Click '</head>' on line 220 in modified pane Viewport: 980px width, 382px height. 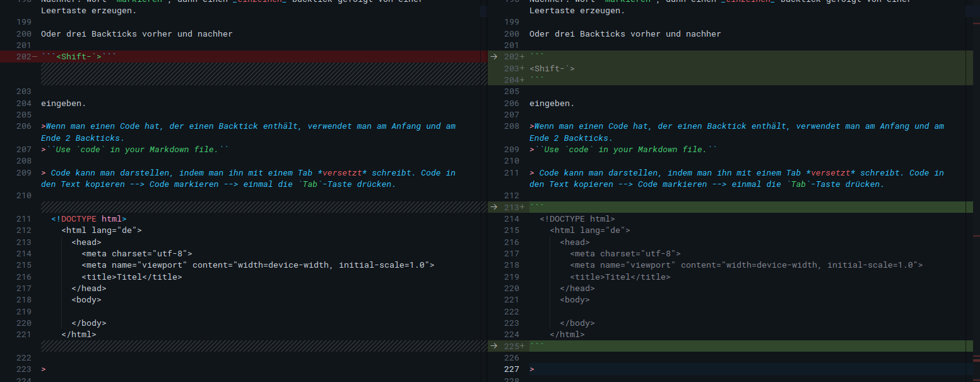[577, 289]
